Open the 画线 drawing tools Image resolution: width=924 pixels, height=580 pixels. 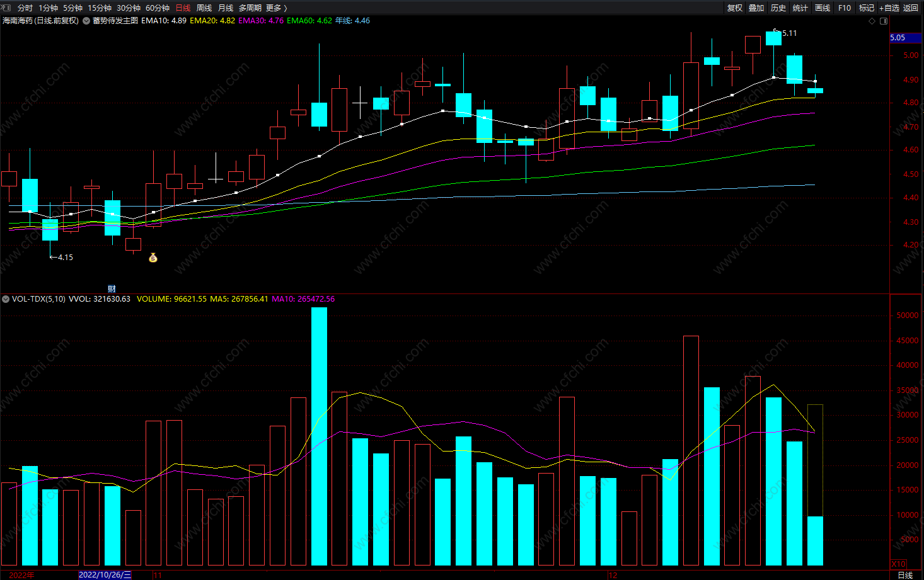[823, 8]
